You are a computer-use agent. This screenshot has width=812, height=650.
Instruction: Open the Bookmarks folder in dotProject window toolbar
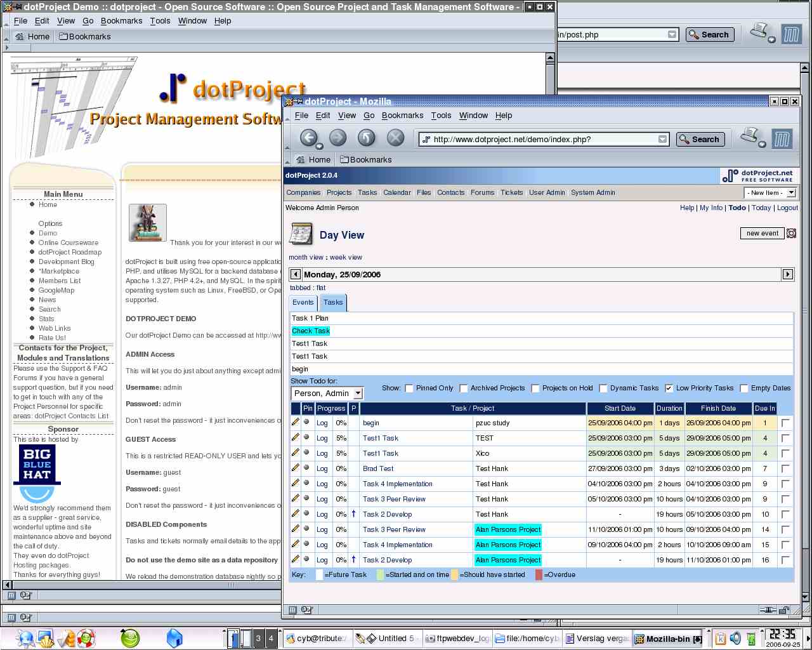click(x=365, y=160)
